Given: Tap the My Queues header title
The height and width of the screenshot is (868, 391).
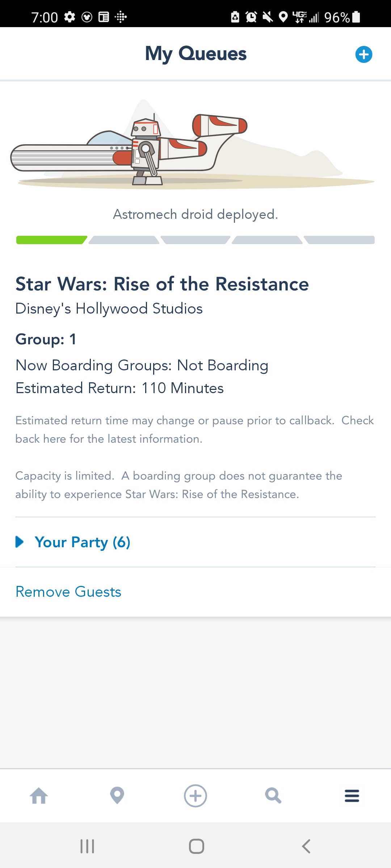Looking at the screenshot, I should pos(195,54).
